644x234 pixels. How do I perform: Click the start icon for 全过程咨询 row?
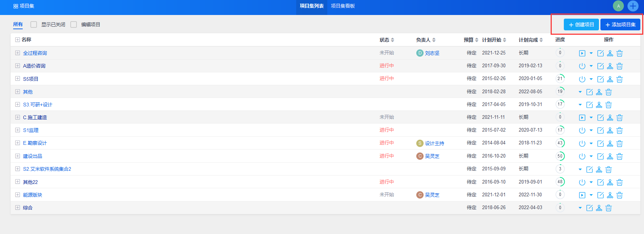click(x=582, y=53)
